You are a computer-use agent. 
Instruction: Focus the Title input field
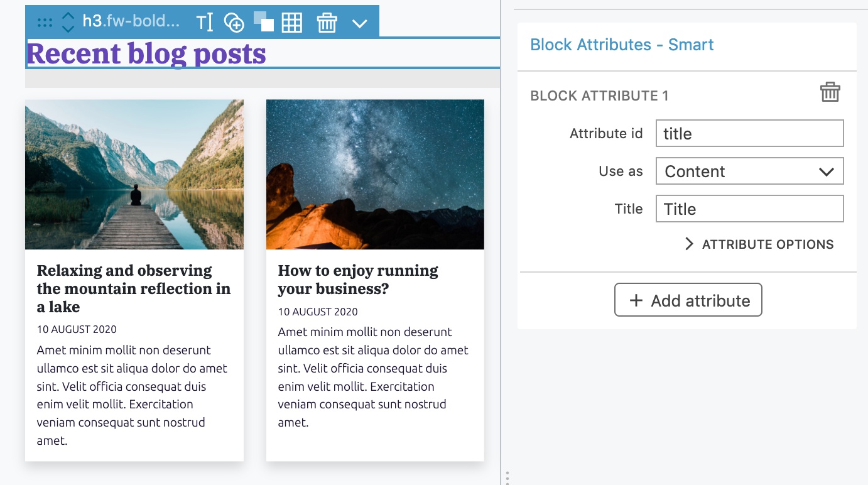[749, 209]
